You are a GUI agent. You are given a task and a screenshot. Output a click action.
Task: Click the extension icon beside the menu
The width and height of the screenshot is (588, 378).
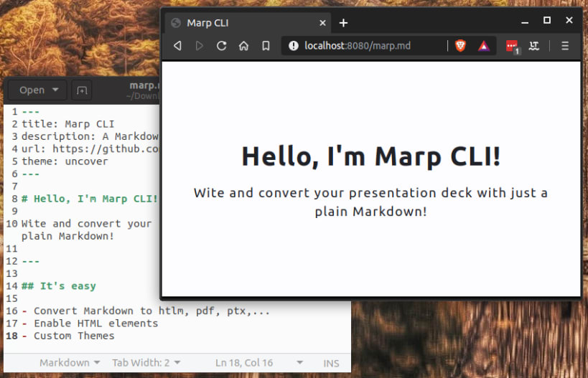pyautogui.click(x=534, y=46)
